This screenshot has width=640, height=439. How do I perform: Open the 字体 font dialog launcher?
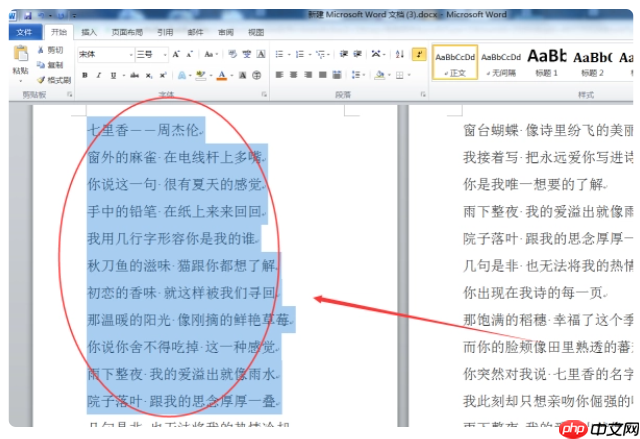click(264, 95)
